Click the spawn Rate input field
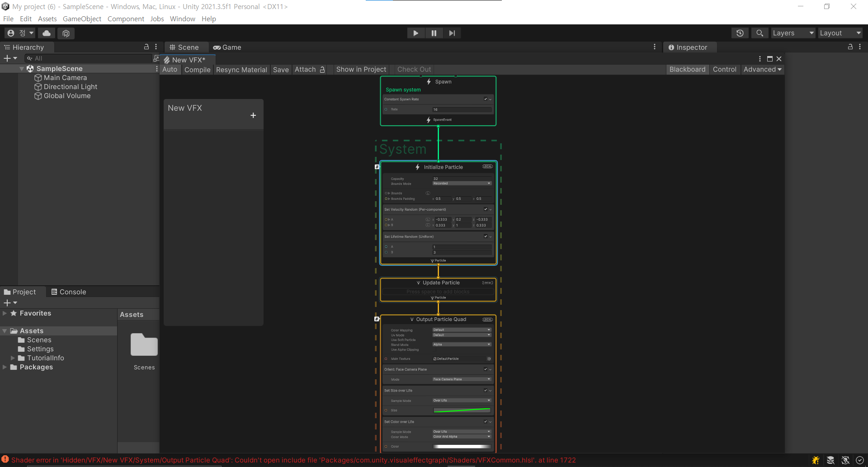This screenshot has width=868, height=467. (x=462, y=109)
